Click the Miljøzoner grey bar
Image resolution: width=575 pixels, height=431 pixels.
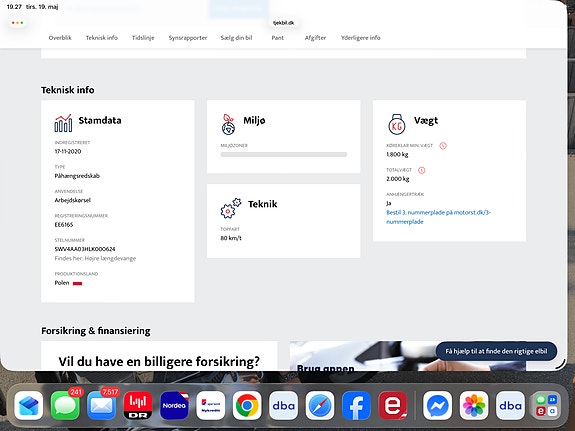[x=283, y=154]
